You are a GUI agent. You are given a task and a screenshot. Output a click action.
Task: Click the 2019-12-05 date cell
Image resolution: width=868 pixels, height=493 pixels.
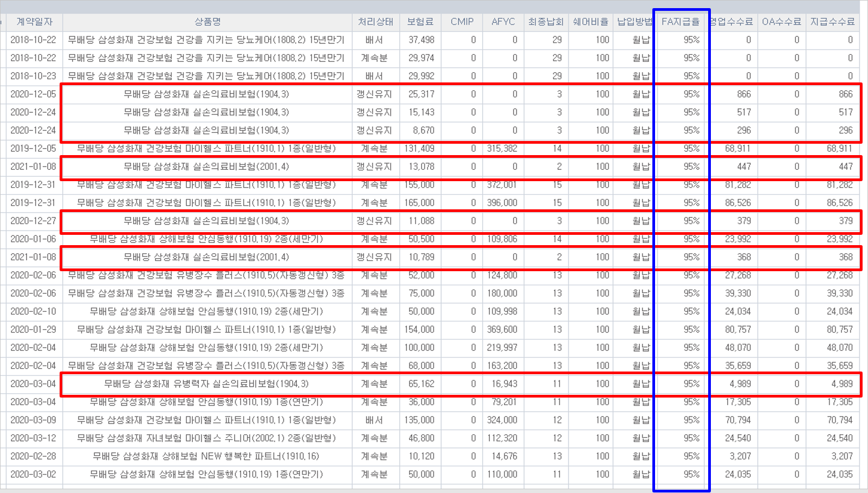tap(33, 149)
